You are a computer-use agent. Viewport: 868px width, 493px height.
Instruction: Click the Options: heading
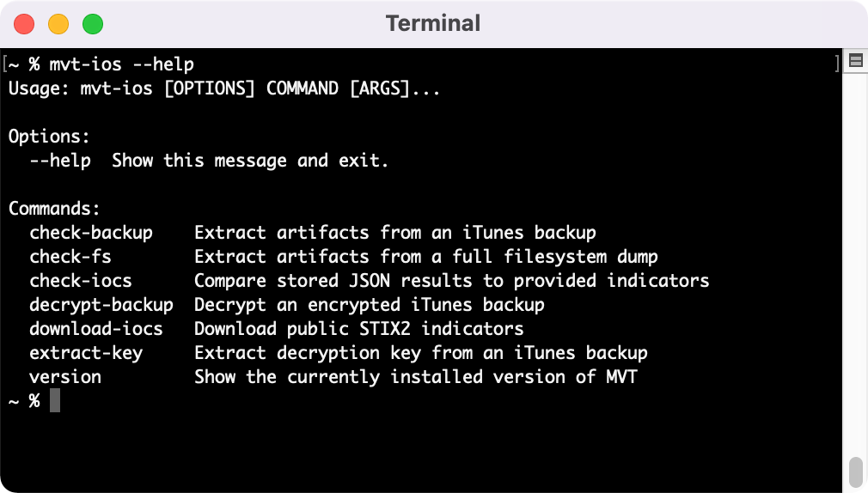[x=49, y=137]
